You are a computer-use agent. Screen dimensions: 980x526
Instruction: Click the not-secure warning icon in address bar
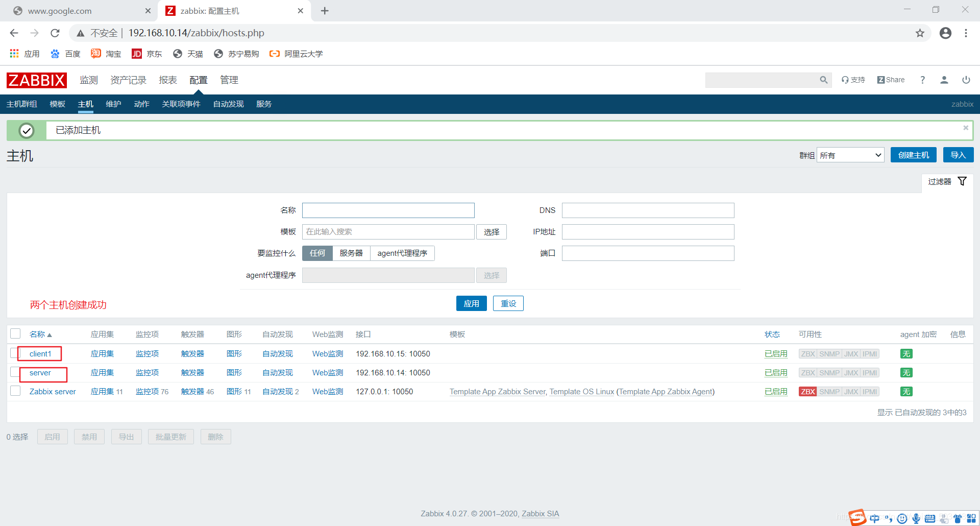(80, 33)
